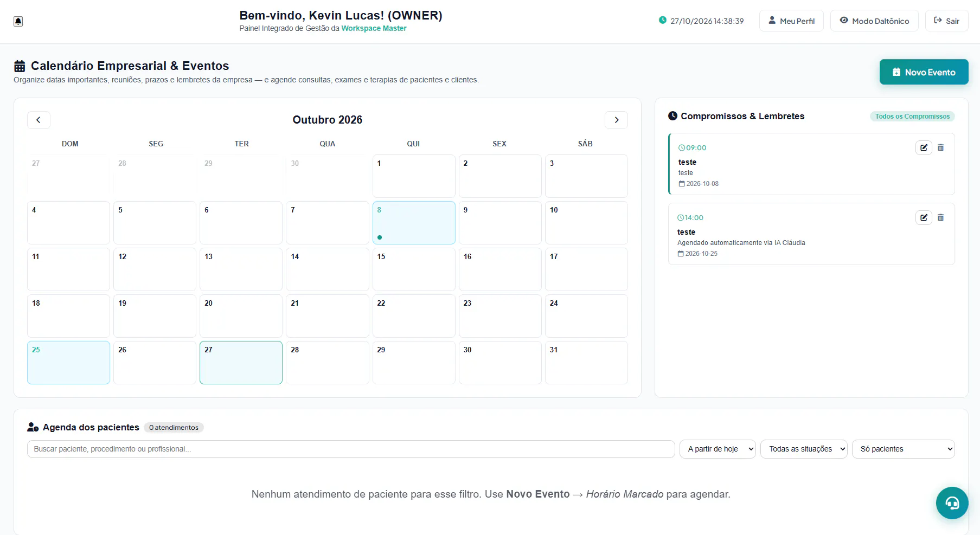This screenshot has width=980, height=535.
Task: Focus the patient search field
Action: point(351,449)
